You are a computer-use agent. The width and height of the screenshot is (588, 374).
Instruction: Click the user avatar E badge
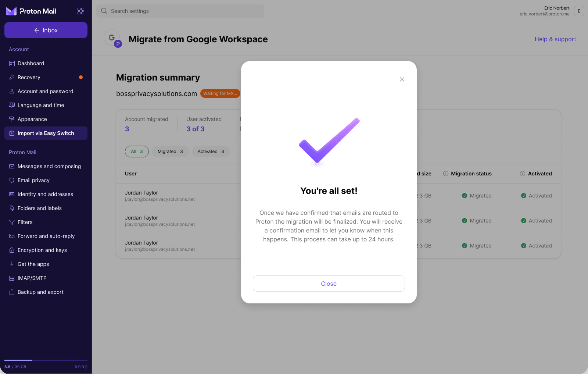click(579, 11)
